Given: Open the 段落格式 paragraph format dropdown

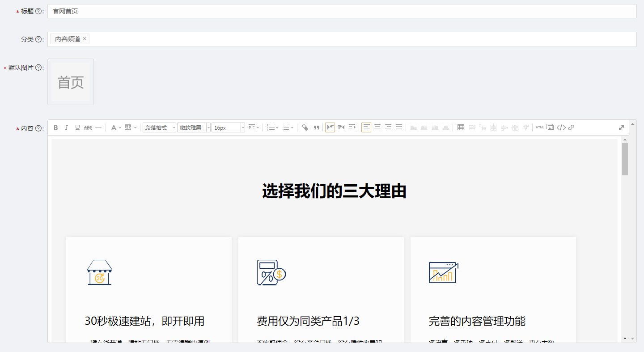Looking at the screenshot, I should 160,127.
